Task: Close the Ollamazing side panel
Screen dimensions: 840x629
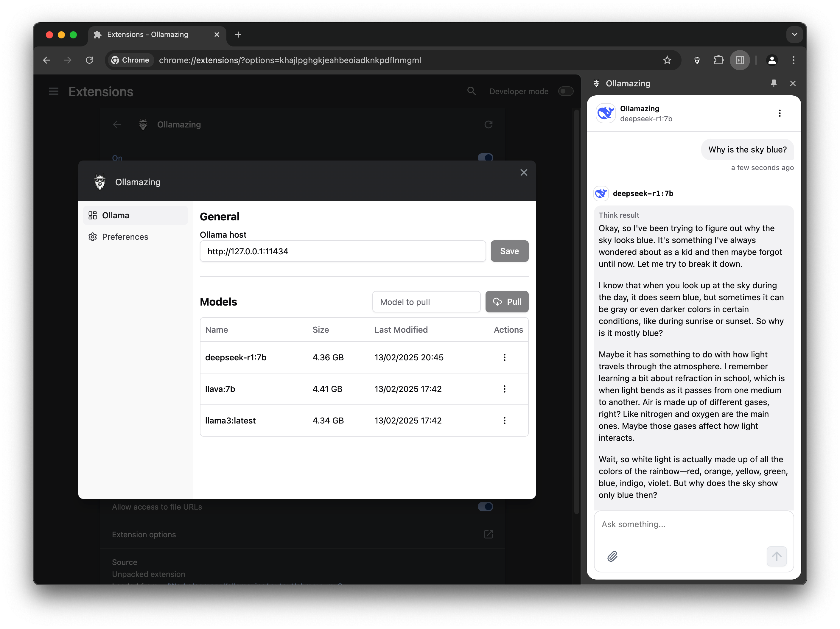Action: click(x=793, y=83)
